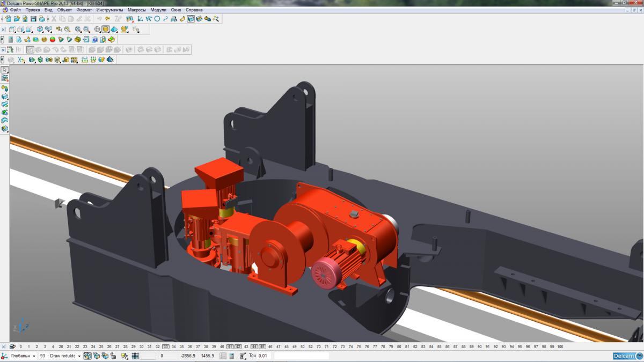Open the Правка menu
This screenshot has width=644, height=362.
point(33,10)
